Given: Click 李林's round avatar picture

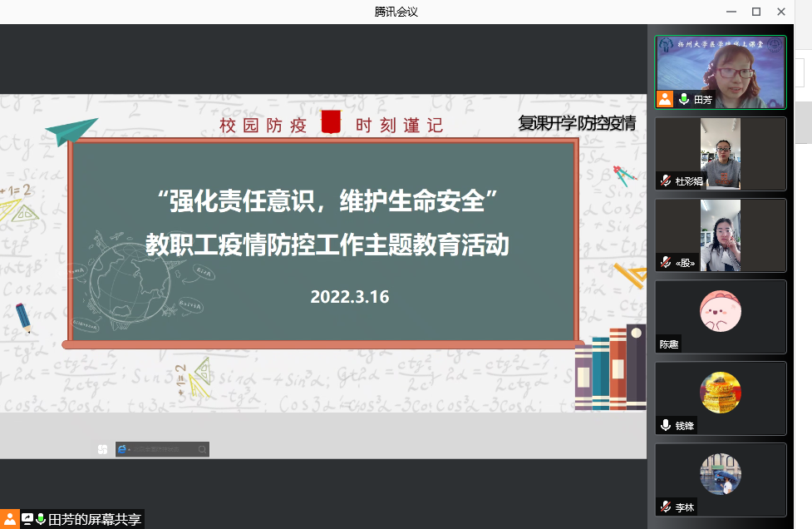Looking at the screenshot, I should coord(721,474).
